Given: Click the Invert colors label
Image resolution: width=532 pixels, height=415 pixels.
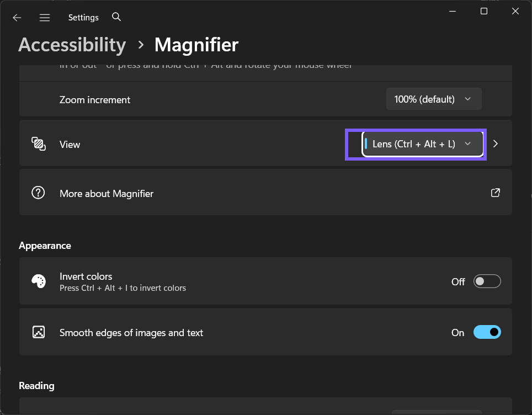Looking at the screenshot, I should [86, 276].
